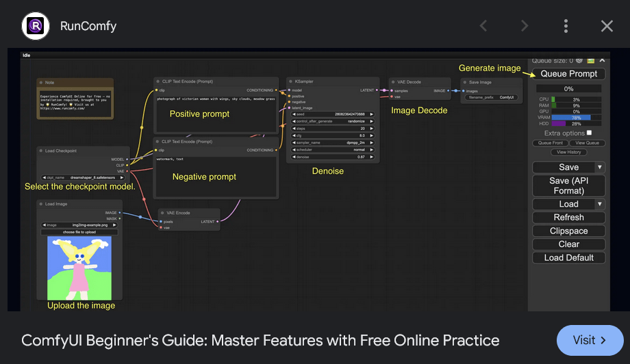Click the 'choose file to upload' button
This screenshot has height=364, width=630.
coord(79,232)
